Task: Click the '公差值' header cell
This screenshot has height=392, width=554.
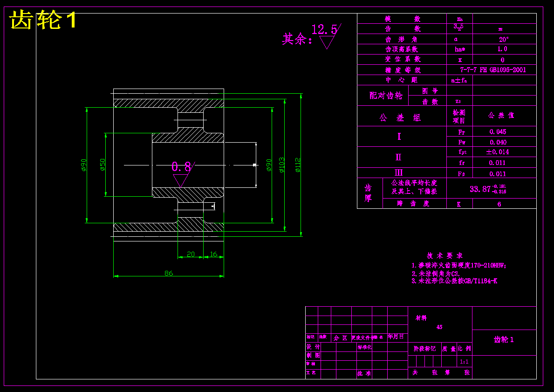Action: pos(501,115)
